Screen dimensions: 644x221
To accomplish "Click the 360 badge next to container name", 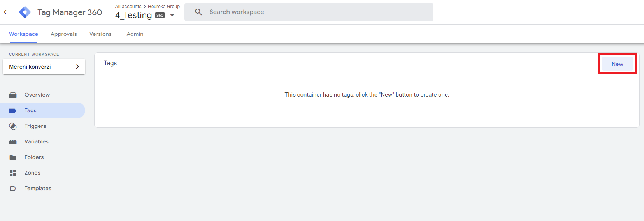I will click(160, 15).
